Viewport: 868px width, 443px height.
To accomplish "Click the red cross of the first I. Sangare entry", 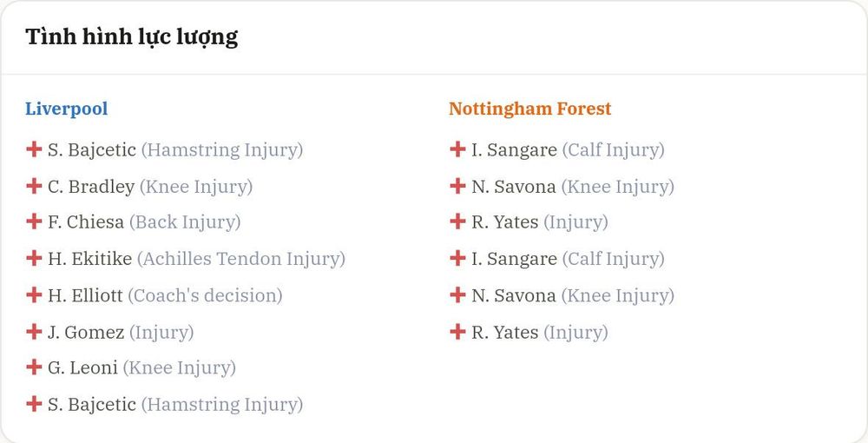I will coord(457,149).
